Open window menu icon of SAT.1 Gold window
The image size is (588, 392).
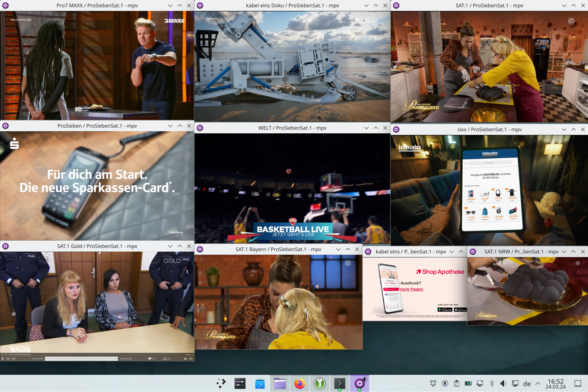[5, 246]
